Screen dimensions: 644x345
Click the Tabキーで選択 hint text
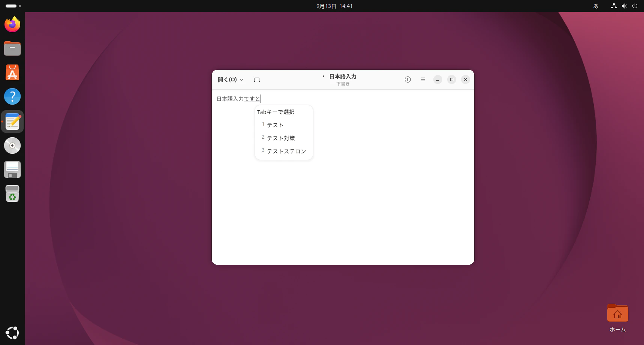coord(276,112)
